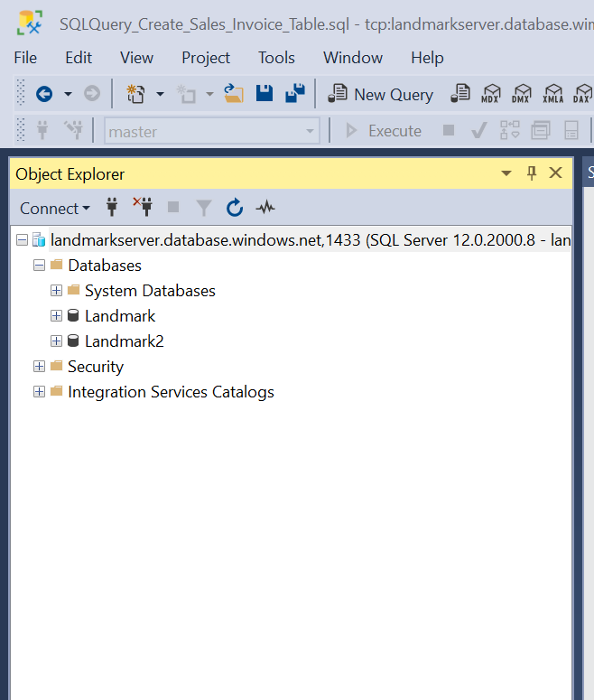Expand the Landmark database node

(56, 316)
